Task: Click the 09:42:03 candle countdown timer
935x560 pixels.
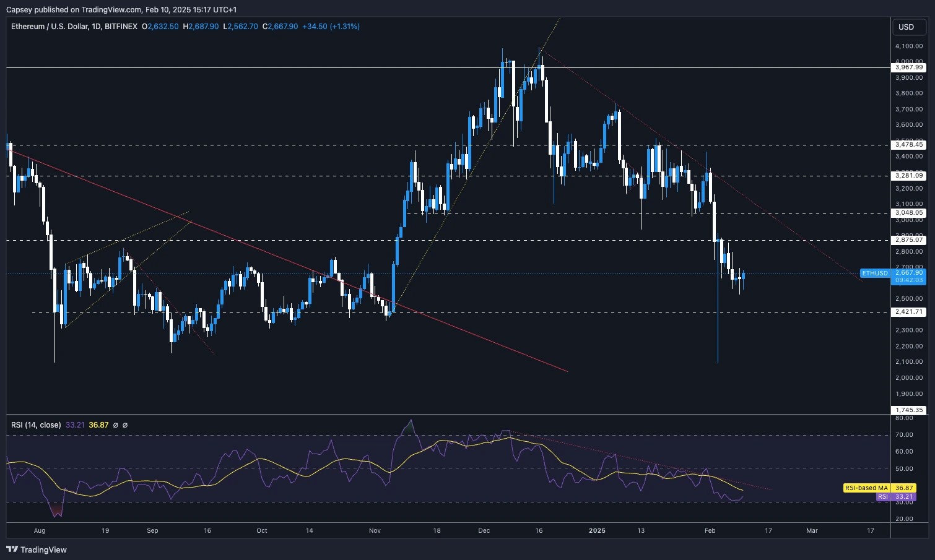Action: pyautogui.click(x=908, y=280)
